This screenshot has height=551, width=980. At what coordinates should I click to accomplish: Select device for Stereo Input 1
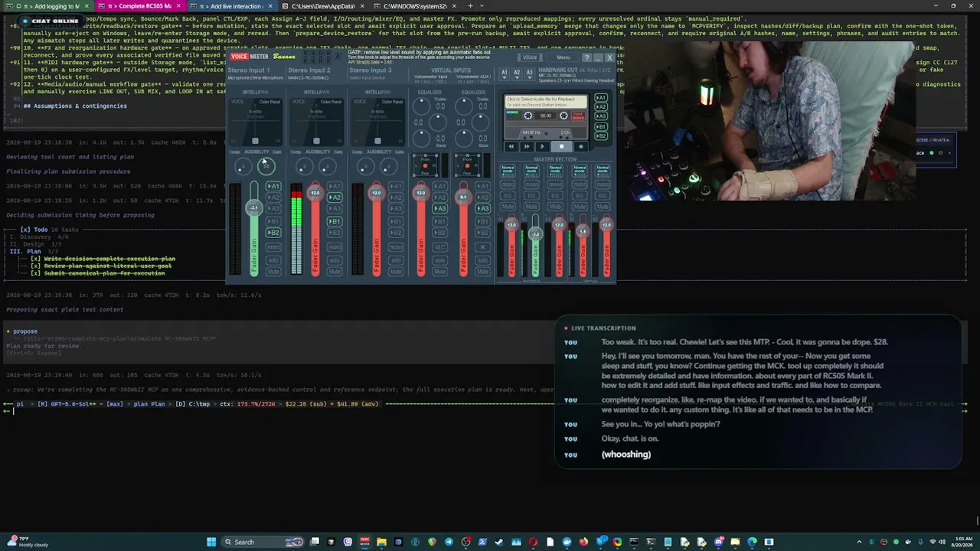click(255, 77)
